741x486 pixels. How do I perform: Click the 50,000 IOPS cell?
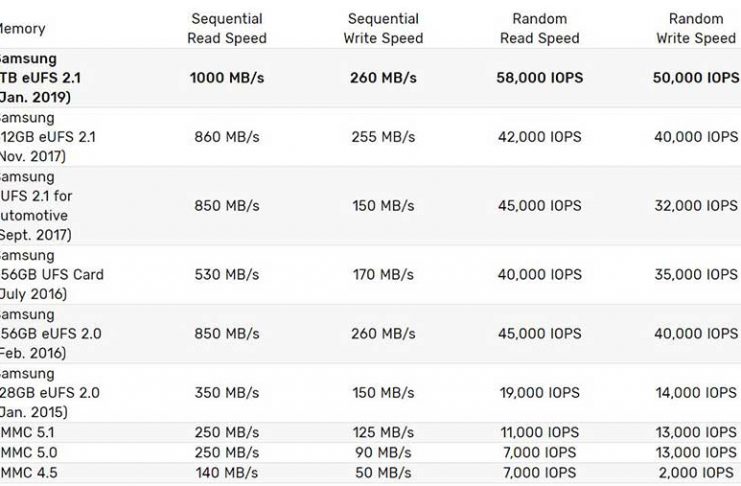pos(696,77)
